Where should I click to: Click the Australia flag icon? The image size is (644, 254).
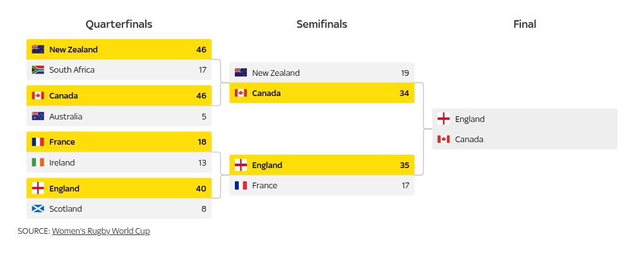click(x=38, y=116)
